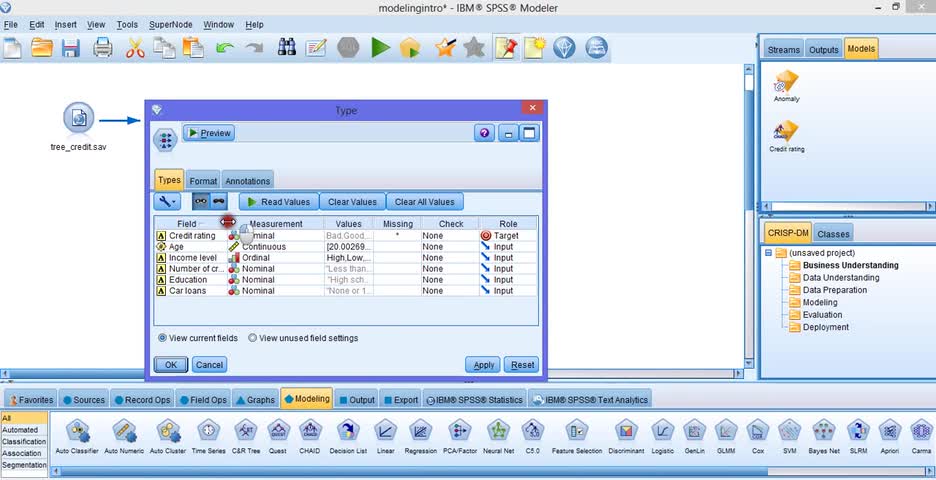936x480 pixels.
Task: Select Association in the palette category list
Action: point(24,453)
